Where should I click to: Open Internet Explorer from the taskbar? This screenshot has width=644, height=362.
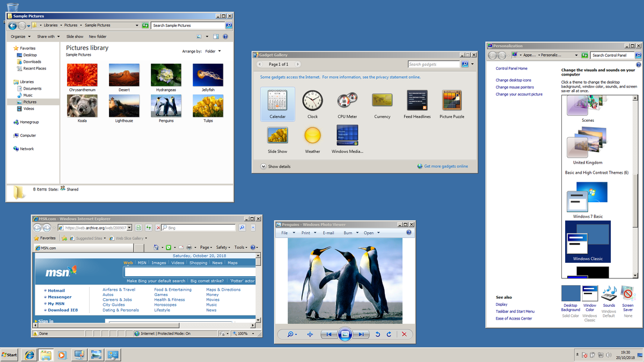pos(28,354)
